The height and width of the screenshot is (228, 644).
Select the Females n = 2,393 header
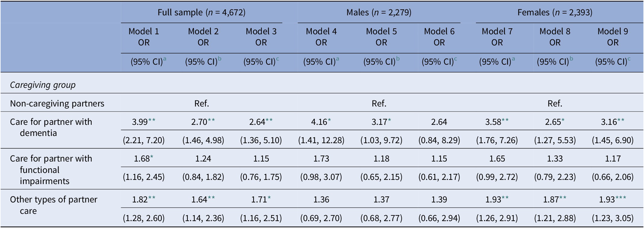click(555, 12)
